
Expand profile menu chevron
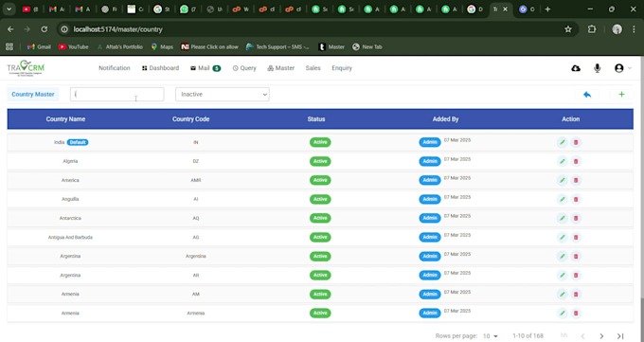pos(630,68)
